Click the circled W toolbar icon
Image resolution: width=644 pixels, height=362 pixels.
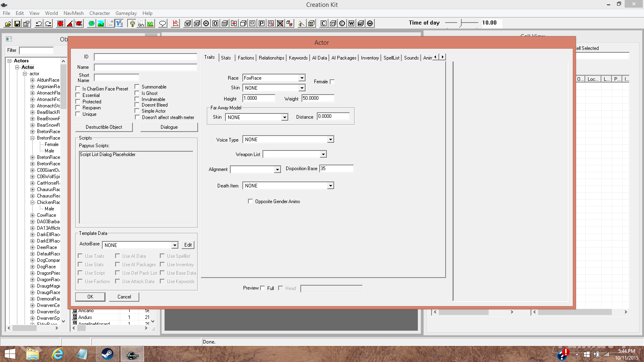point(370,23)
